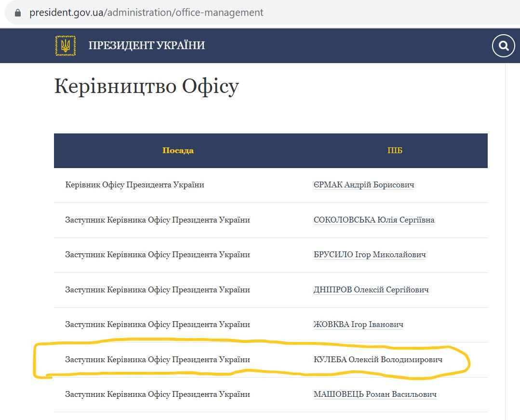Viewport: 520px width, 420px height.
Task: Open site search with magnifier icon
Action: point(504,46)
